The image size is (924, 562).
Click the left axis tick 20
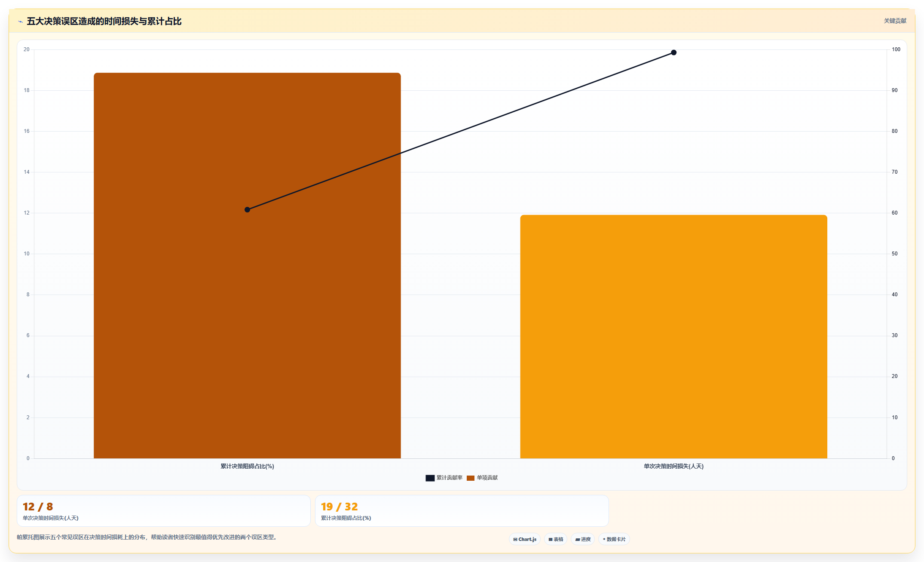(x=27, y=49)
